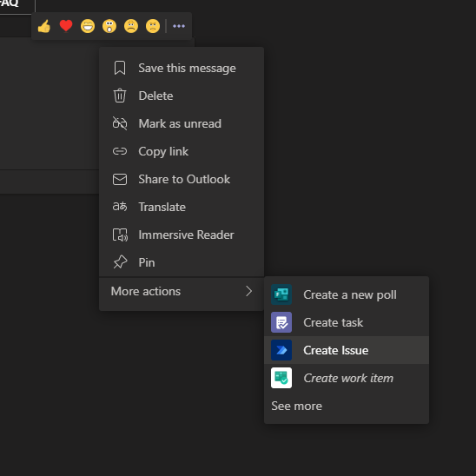This screenshot has width=476, height=476.
Task: Select the highlighted Create Issue action
Action: [347, 350]
